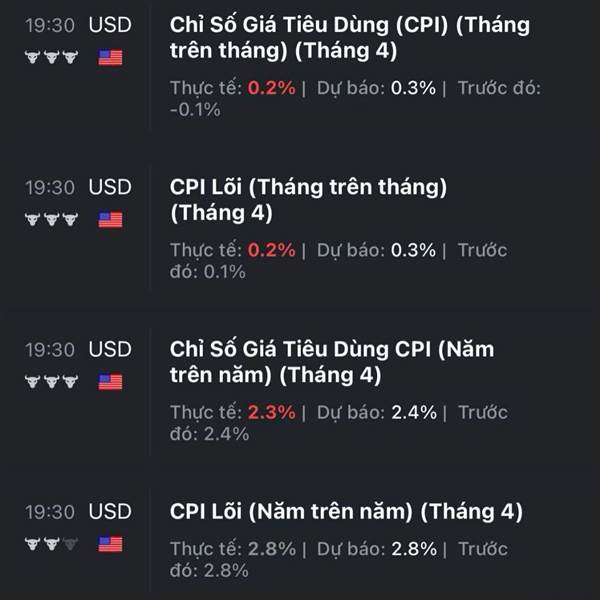600x600 pixels.
Task: Click the US flag on the CPI month-on-month row
Action: click(110, 57)
